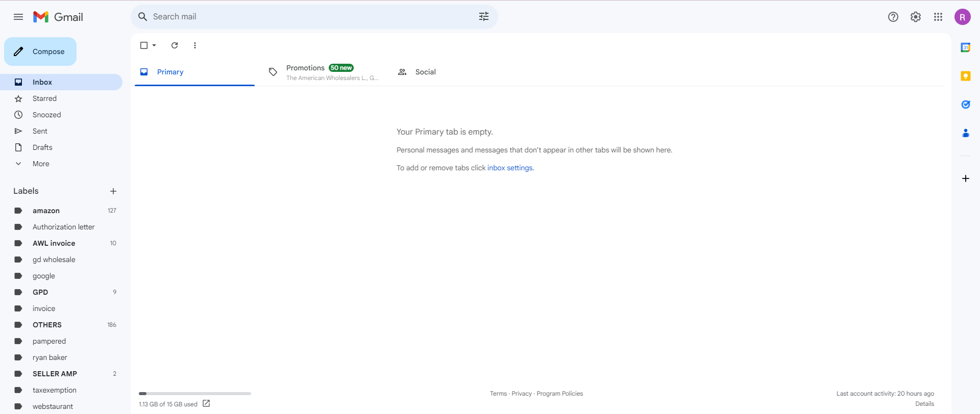Open the Terms link
Image resolution: width=980 pixels, height=414 pixels.
pyautogui.click(x=498, y=394)
